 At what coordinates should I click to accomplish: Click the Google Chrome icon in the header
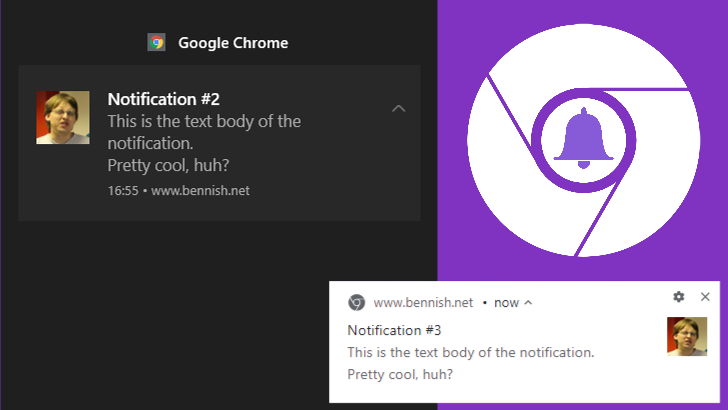[156, 42]
